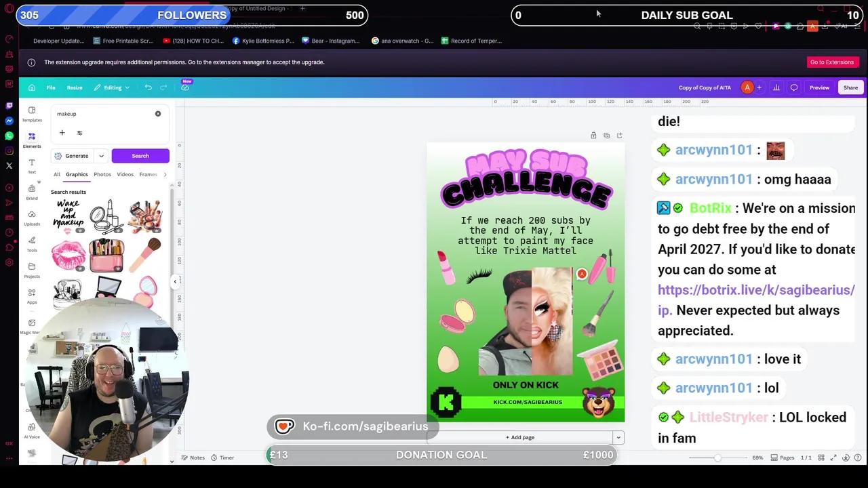Open search filters sliders icon

[79, 133]
